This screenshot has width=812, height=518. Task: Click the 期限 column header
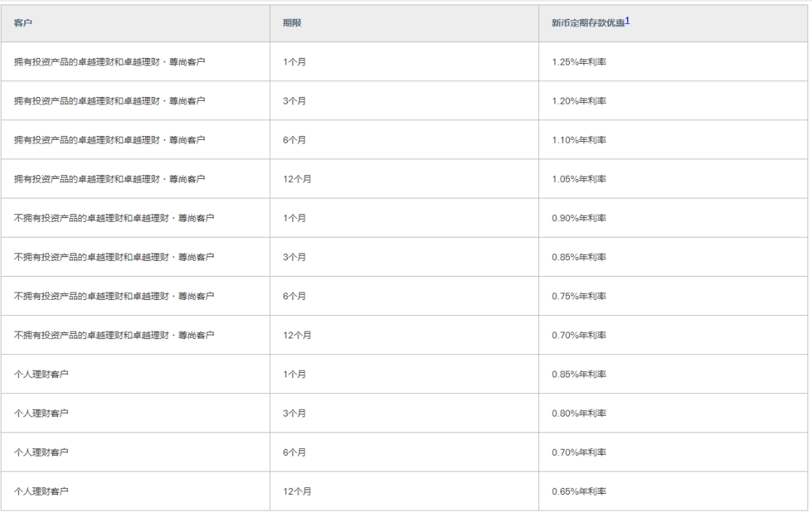click(292, 23)
